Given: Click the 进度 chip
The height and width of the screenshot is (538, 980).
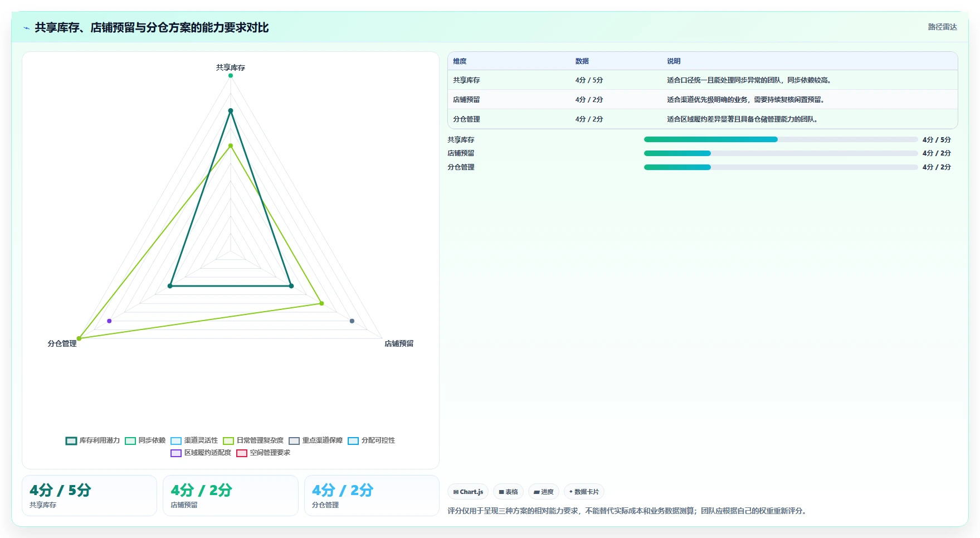Looking at the screenshot, I should coord(543,492).
